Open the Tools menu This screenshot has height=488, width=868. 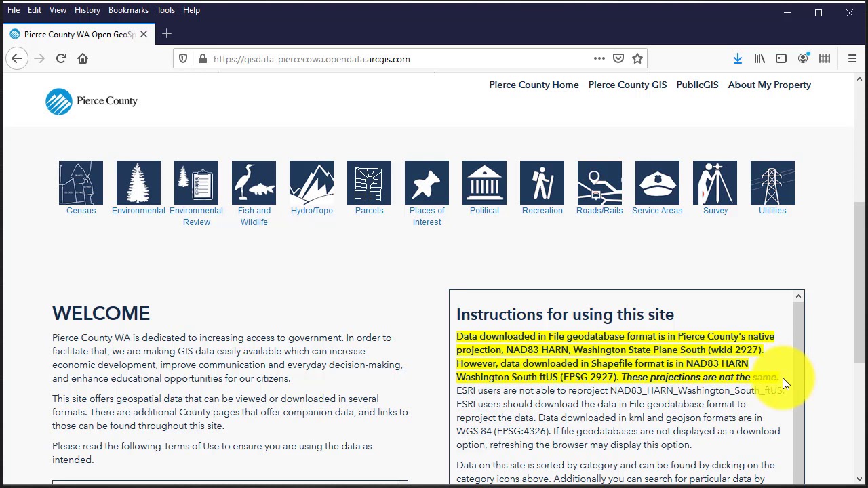pyautogui.click(x=165, y=10)
